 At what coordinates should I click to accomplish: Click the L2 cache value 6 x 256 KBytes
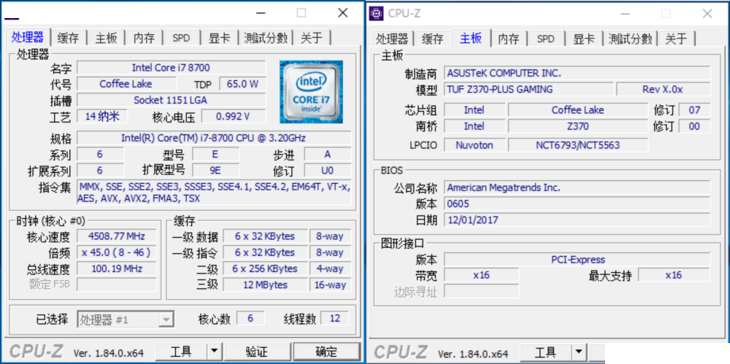click(x=265, y=269)
